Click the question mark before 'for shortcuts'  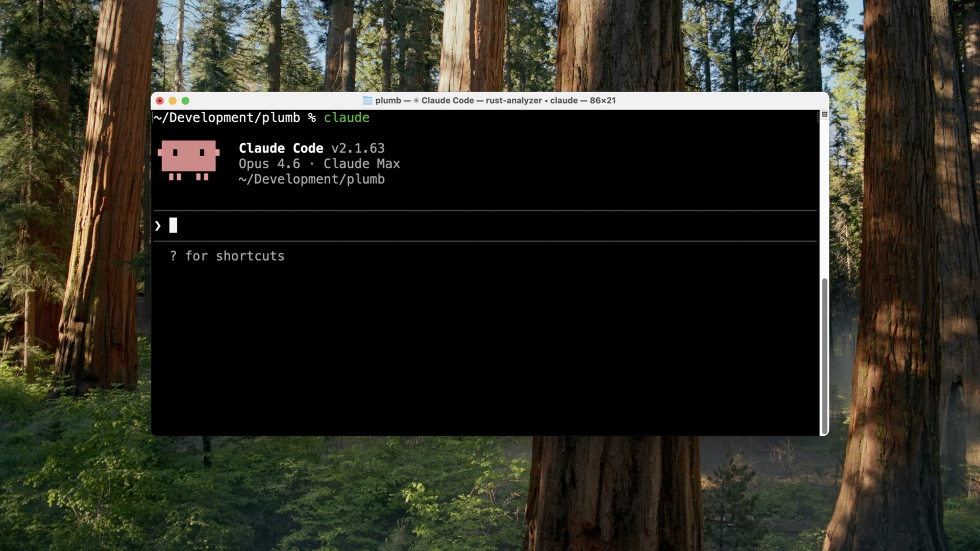pos(173,256)
